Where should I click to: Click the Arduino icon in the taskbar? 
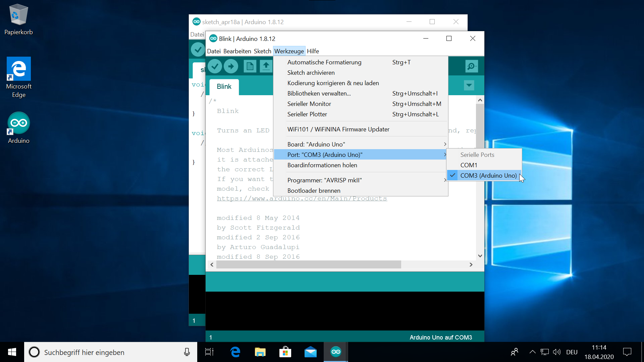(x=336, y=352)
